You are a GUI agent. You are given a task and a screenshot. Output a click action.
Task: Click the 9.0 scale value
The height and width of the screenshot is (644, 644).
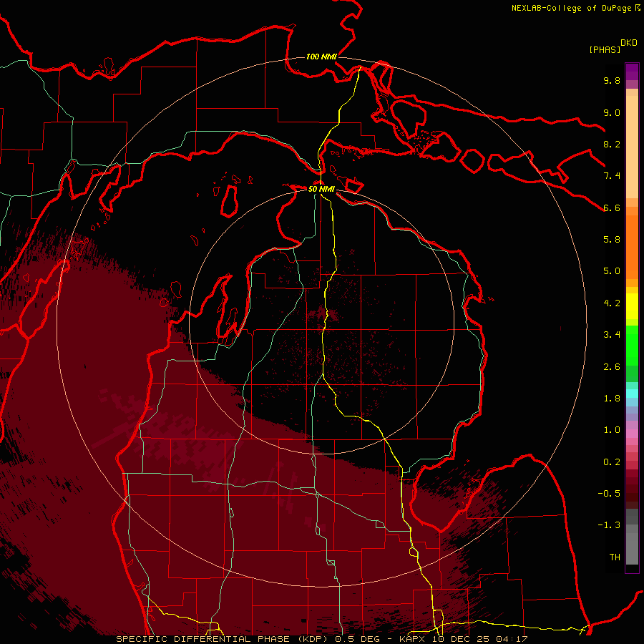pyautogui.click(x=612, y=112)
